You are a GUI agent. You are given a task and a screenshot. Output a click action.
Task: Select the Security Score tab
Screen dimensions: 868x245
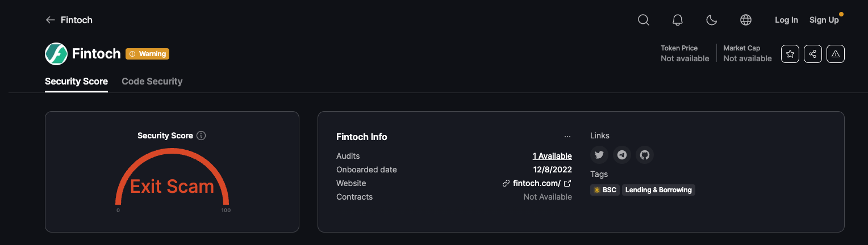click(76, 82)
